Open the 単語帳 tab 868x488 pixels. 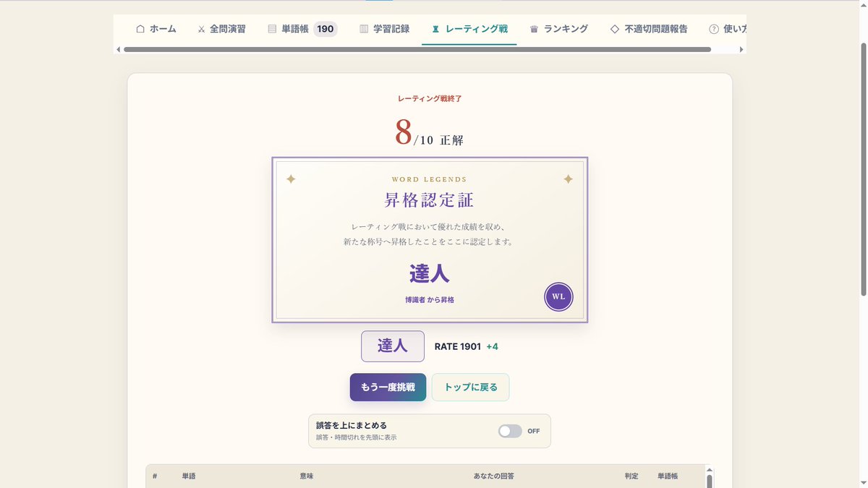(302, 29)
